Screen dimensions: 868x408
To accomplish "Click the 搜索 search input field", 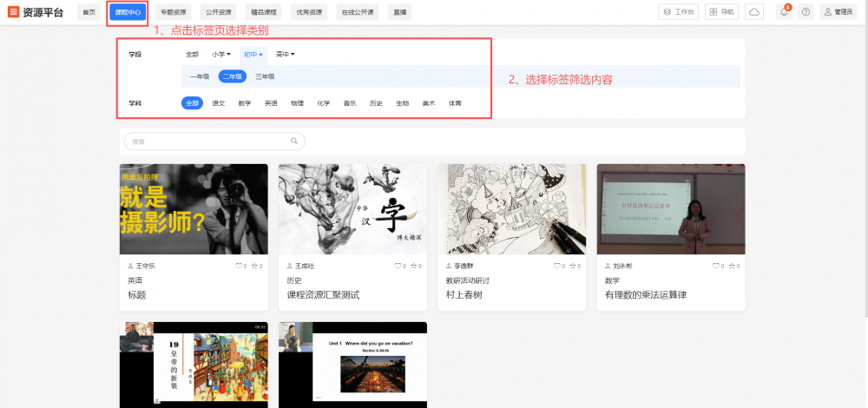I will pyautogui.click(x=207, y=141).
